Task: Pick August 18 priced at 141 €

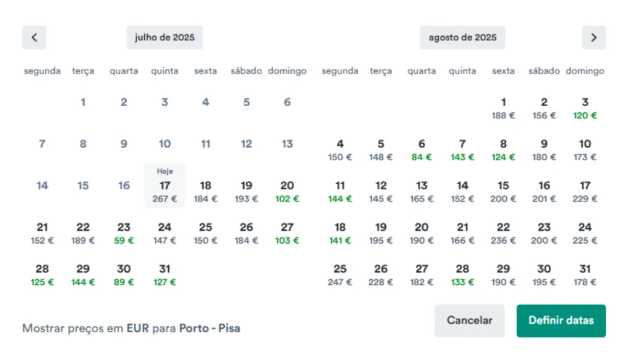Action: [x=340, y=233]
